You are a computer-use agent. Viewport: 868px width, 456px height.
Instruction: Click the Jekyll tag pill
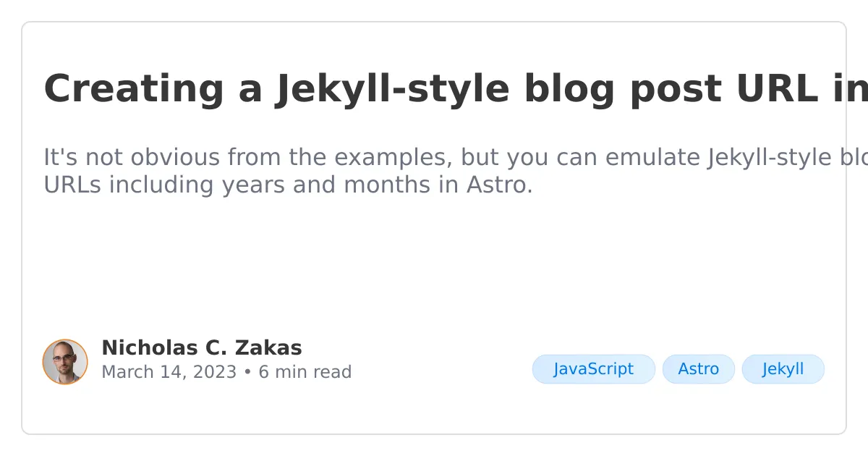click(x=783, y=369)
